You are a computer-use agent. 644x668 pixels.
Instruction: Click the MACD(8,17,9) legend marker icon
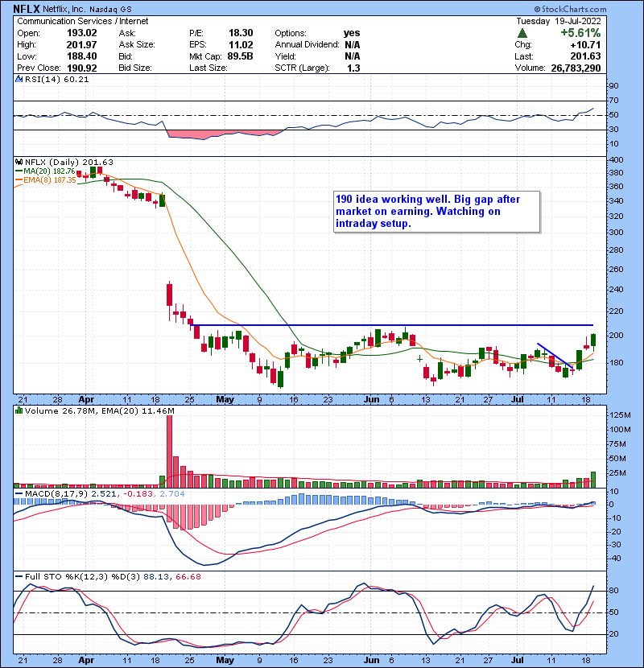(16, 493)
